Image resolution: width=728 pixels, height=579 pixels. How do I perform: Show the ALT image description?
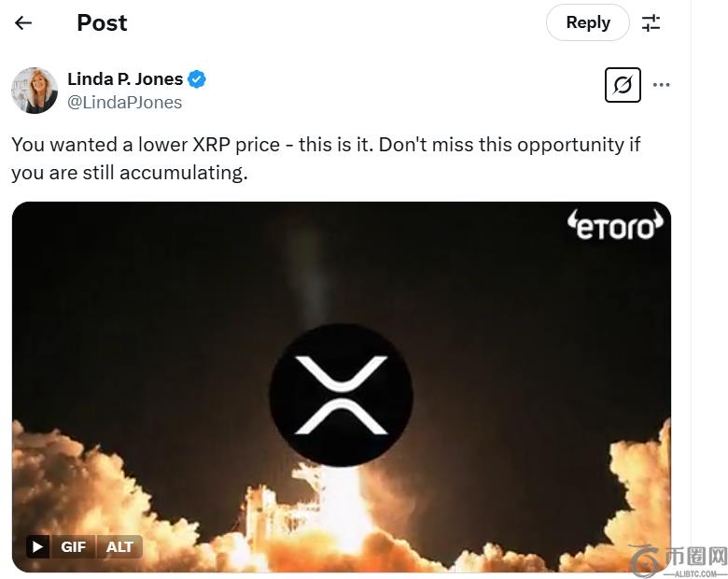click(119, 546)
